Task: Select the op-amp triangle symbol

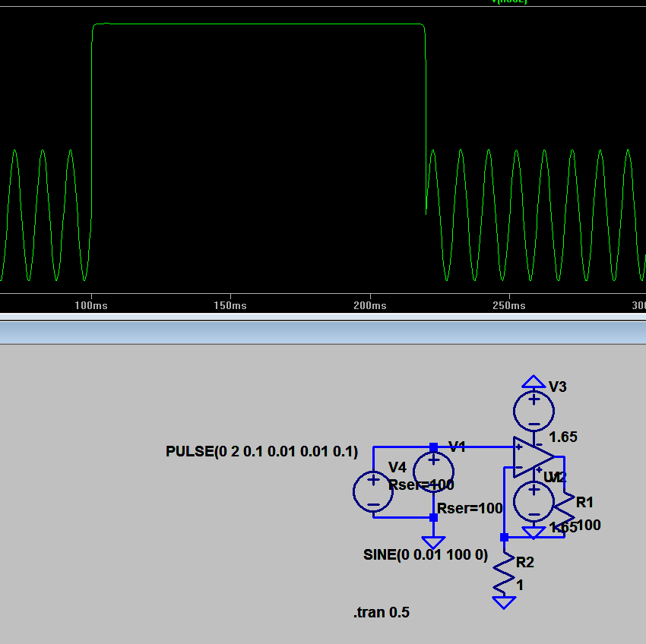Action: coord(534,457)
